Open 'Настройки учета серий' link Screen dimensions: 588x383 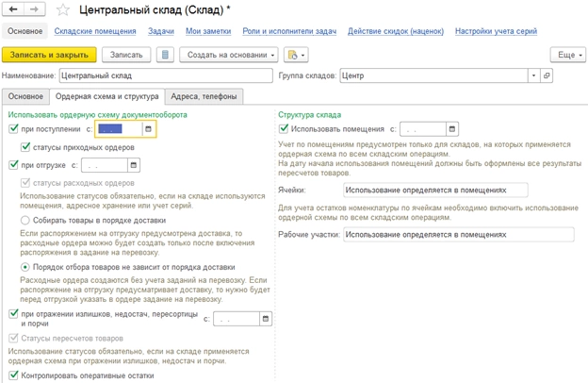(x=496, y=31)
